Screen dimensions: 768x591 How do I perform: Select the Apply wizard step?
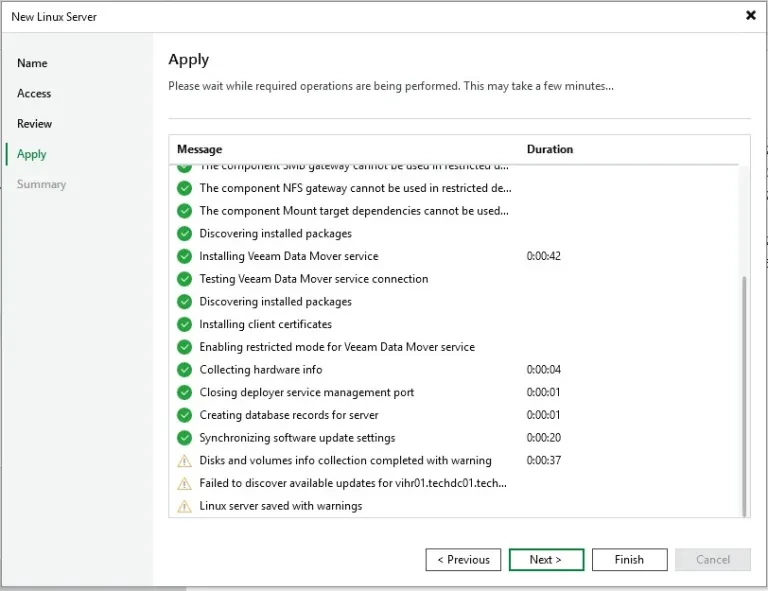(32, 154)
